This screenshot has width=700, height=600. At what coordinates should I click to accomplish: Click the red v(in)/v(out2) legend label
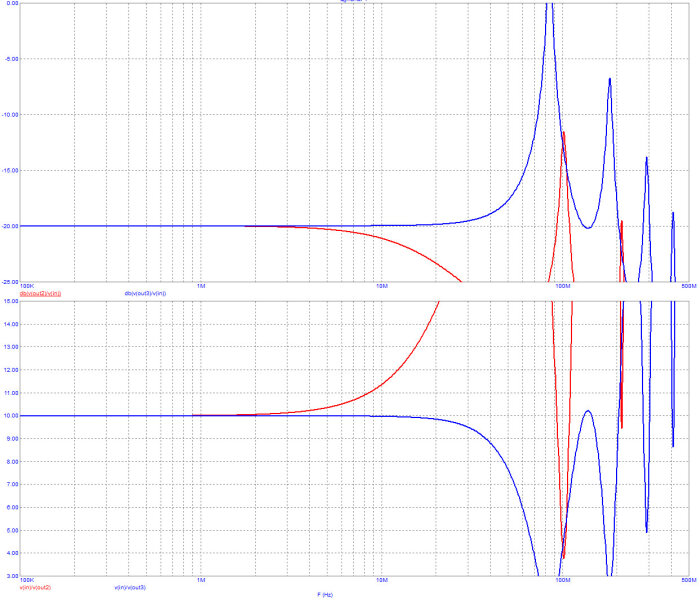click(x=35, y=587)
